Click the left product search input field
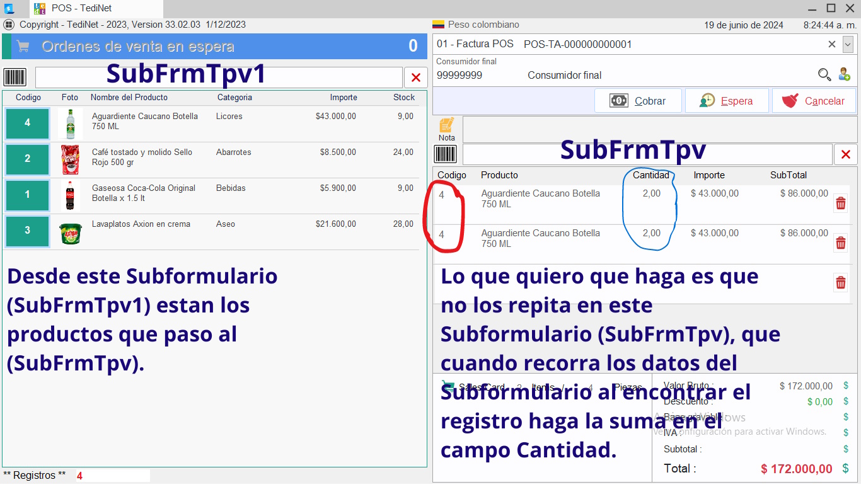The image size is (861, 504). (x=219, y=77)
